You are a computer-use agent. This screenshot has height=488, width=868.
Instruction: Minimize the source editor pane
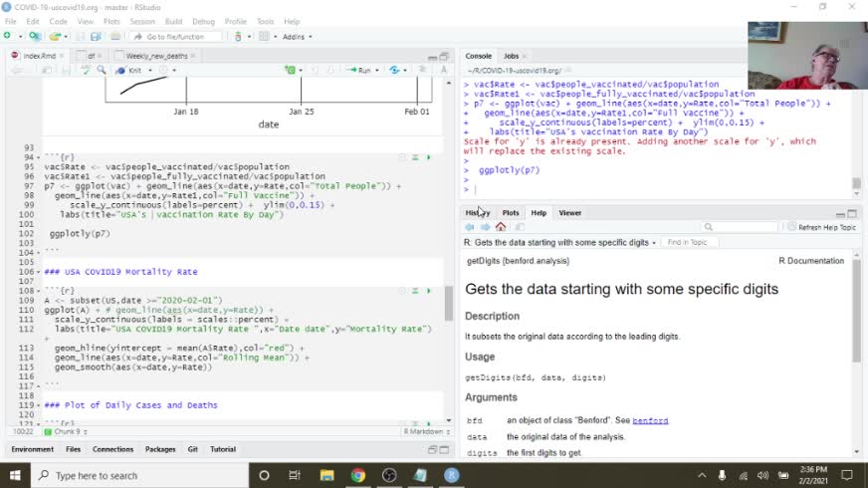pos(432,57)
